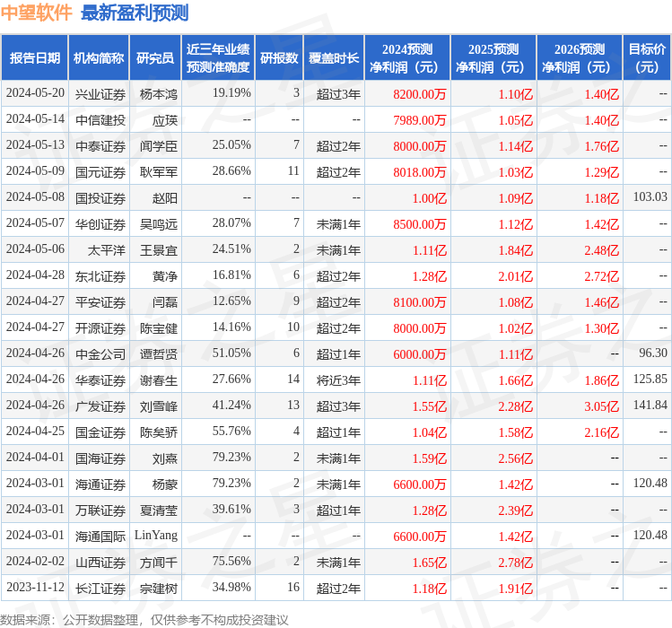The image size is (672, 628).
Task: Click the 2025预测净利润 column header
Action: [x=493, y=58]
